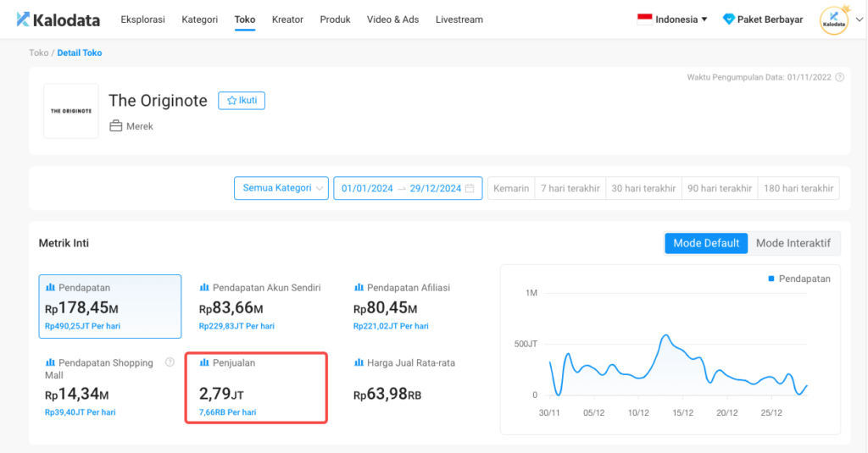Click the end date 29/12/2024 field
Image resolution: width=868 pixels, height=453 pixels.
pyautogui.click(x=435, y=189)
